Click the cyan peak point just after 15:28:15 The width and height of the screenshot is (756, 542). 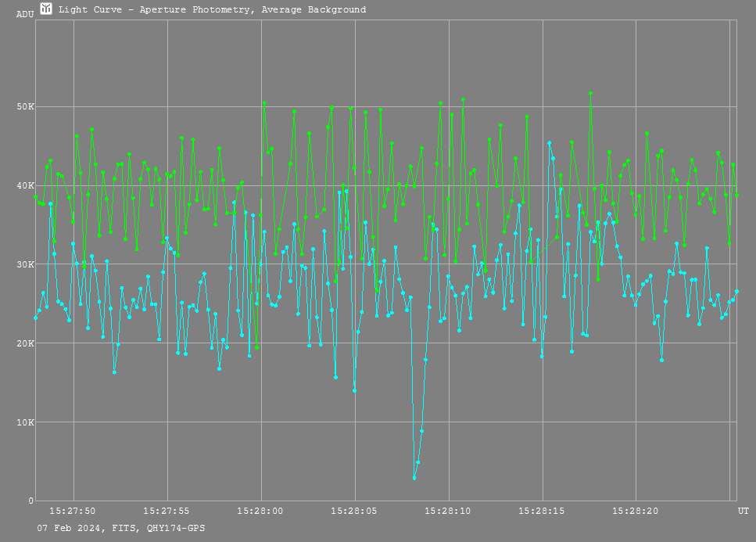(549, 142)
